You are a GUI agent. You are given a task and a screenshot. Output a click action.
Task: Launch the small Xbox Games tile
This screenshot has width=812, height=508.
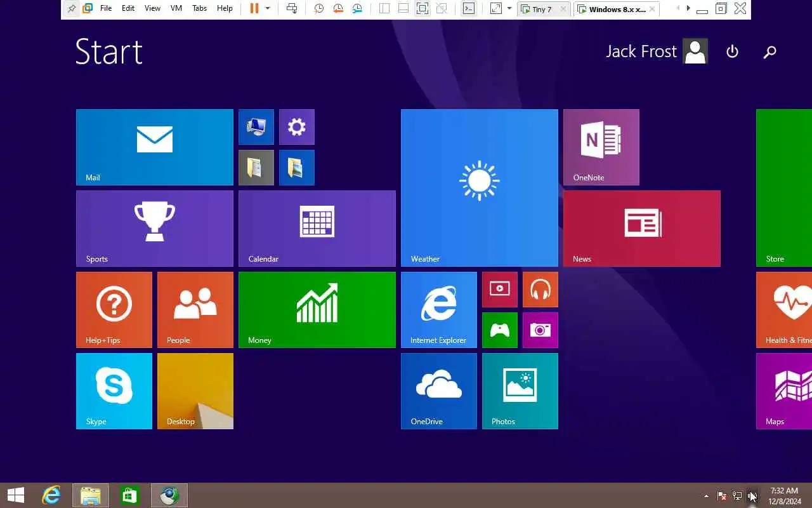tap(500, 330)
